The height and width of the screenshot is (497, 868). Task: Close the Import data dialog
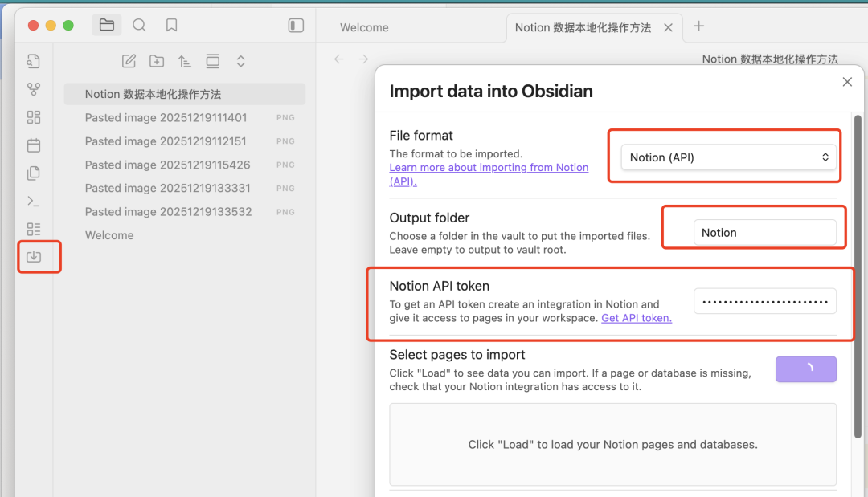coord(847,82)
